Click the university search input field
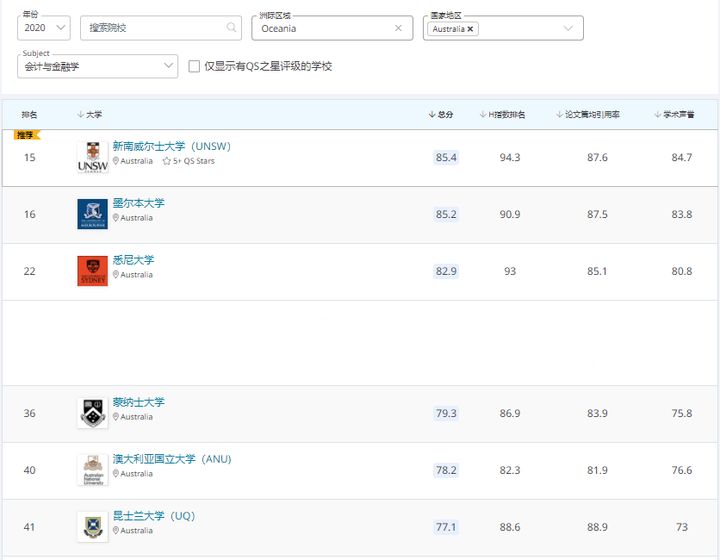This screenshot has height=560, width=720. coord(161,28)
